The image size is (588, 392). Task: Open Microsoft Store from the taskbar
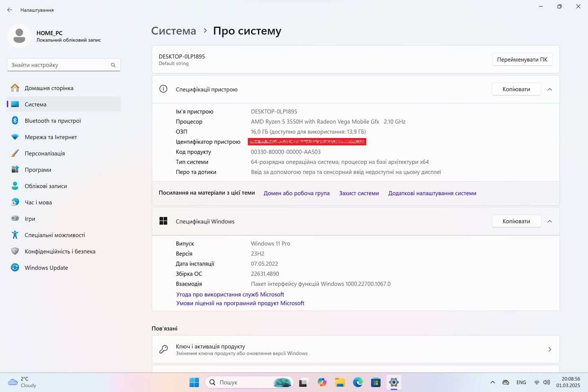click(x=376, y=382)
